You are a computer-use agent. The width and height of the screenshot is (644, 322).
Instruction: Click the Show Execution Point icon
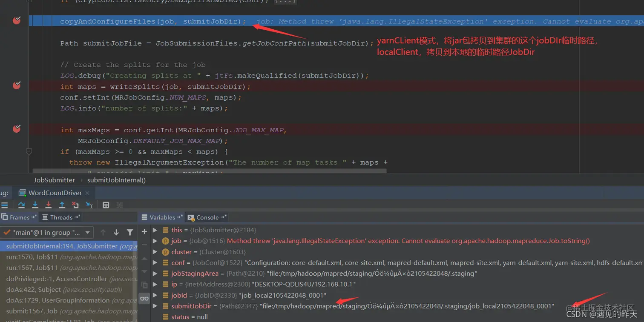[x=4, y=205]
